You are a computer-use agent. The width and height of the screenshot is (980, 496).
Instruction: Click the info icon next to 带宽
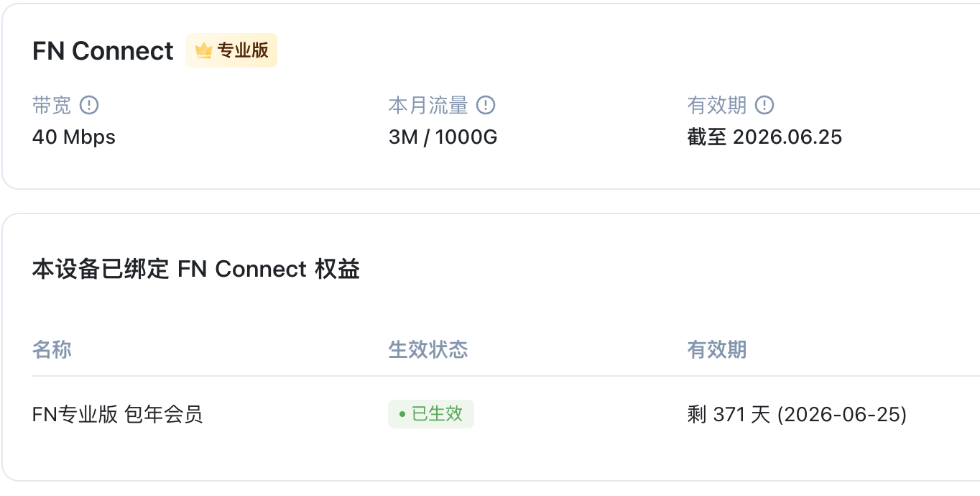pyautogui.click(x=89, y=106)
